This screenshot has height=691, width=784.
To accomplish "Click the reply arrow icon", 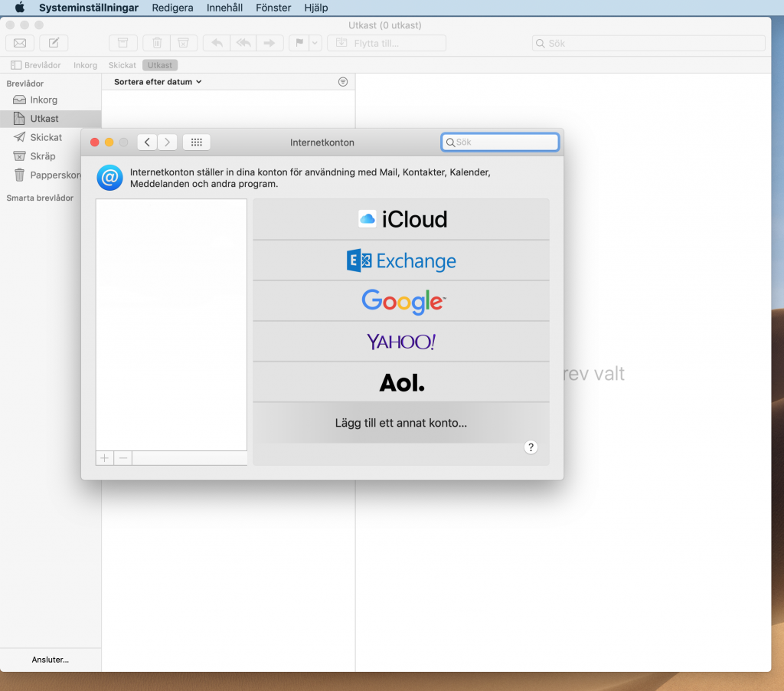I will pos(217,43).
